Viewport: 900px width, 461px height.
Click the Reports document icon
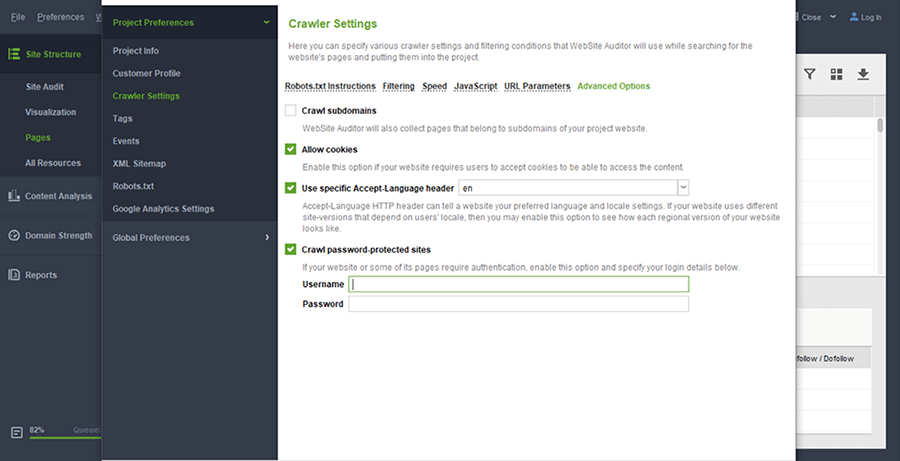(14, 275)
